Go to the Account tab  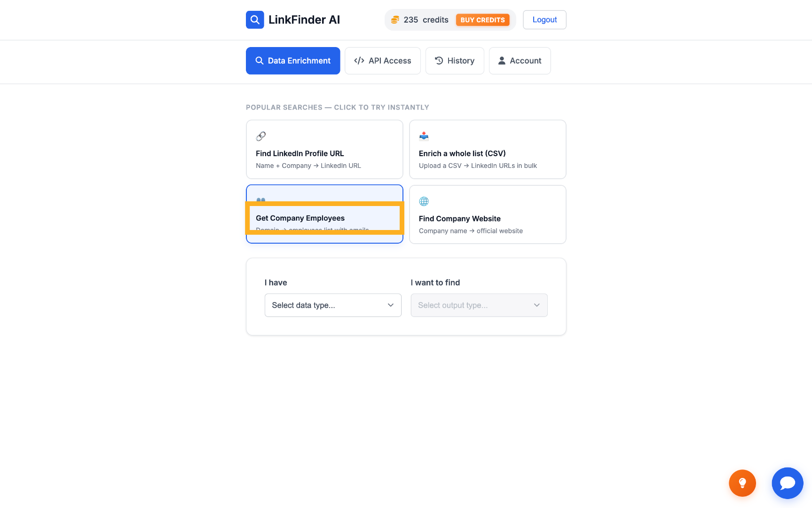(x=520, y=61)
